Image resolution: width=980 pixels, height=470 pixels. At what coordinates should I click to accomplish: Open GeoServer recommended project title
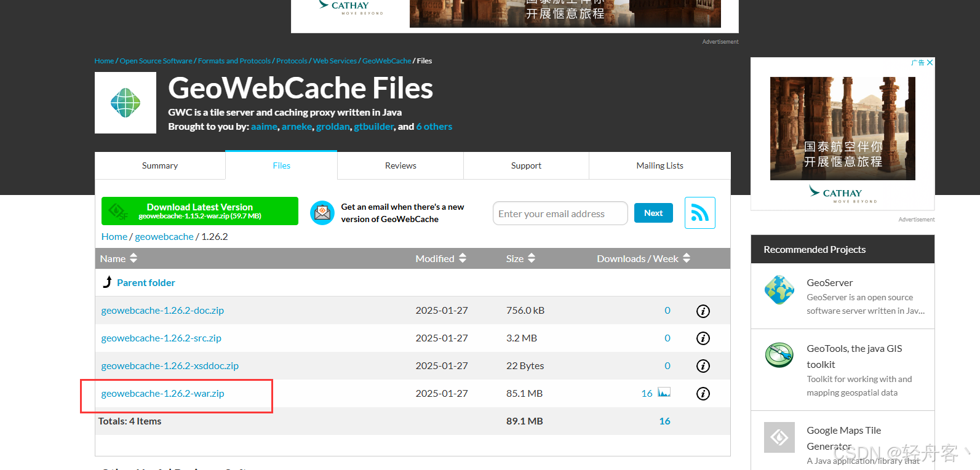[830, 283]
